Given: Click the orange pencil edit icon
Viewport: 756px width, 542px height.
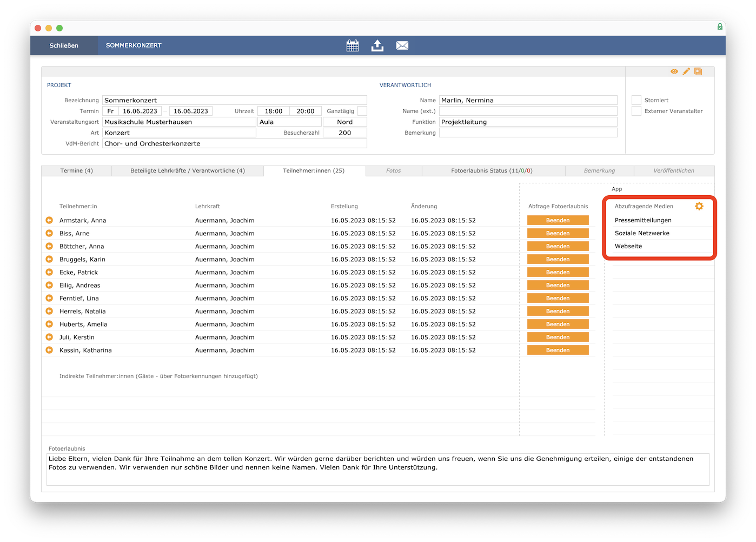Looking at the screenshot, I should point(686,71).
